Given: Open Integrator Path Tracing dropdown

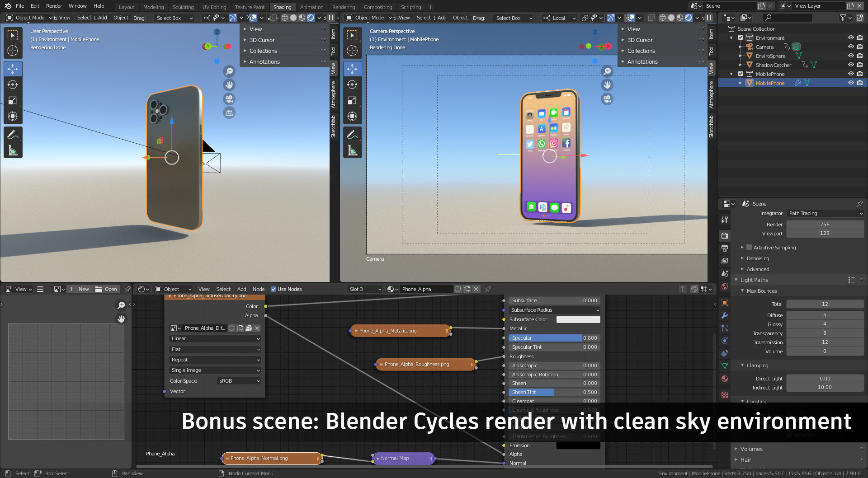Looking at the screenshot, I should point(825,213).
